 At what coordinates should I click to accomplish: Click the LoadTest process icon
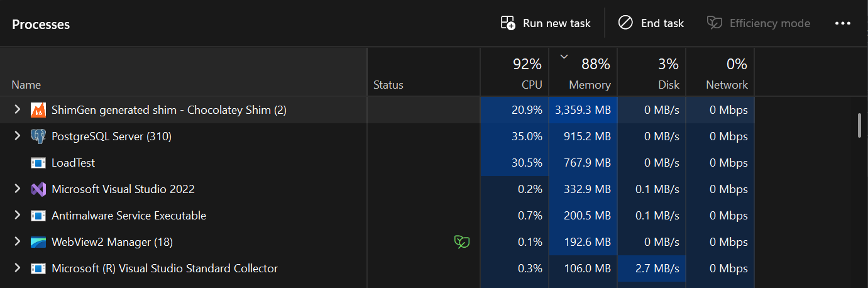[x=38, y=163]
